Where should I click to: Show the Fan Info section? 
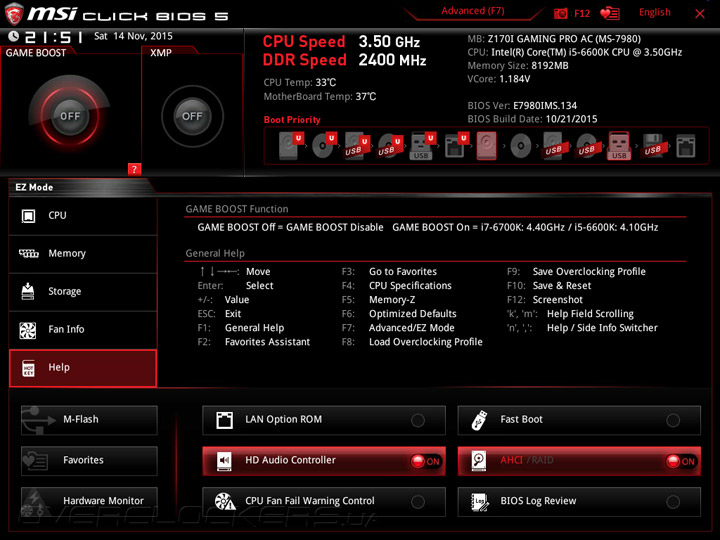(x=83, y=330)
